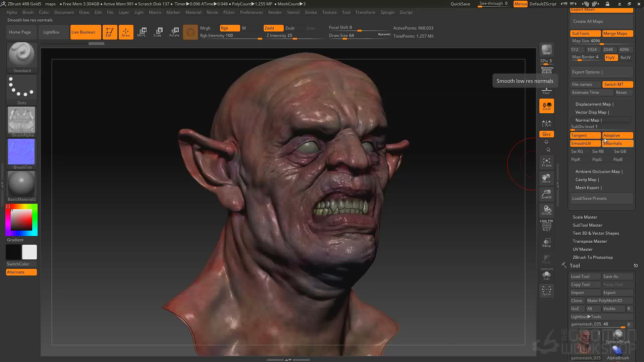
Task: Click the Frame view icon
Action: click(x=546, y=163)
